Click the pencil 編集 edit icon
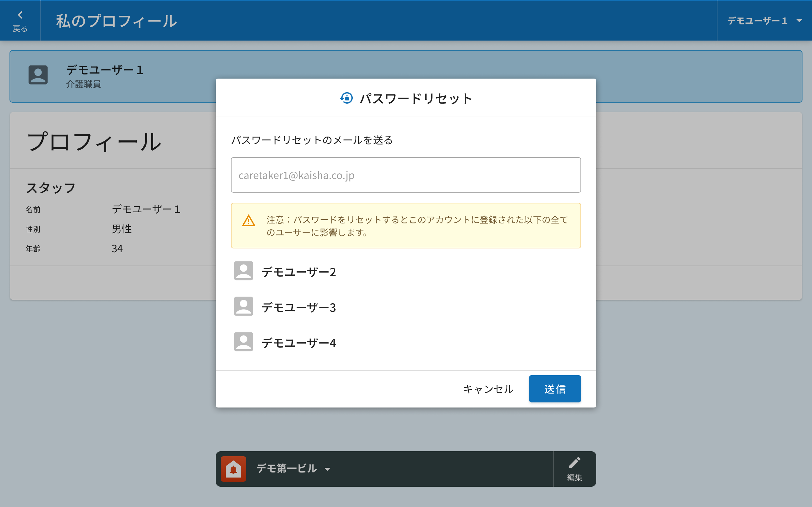This screenshot has height=507, width=812. tap(574, 468)
